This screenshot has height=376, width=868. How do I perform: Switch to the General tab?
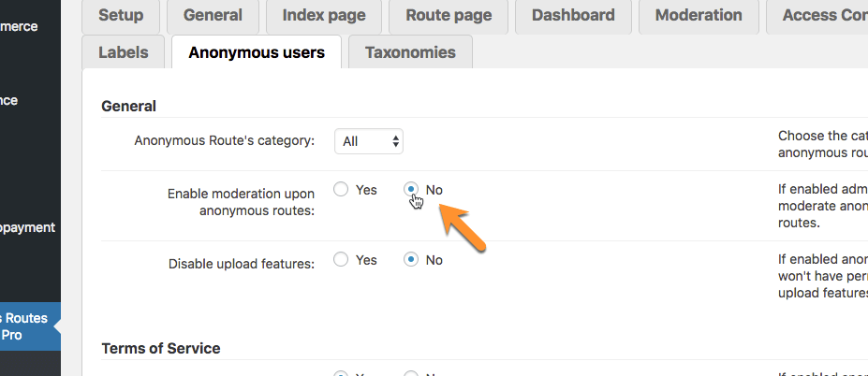click(213, 15)
